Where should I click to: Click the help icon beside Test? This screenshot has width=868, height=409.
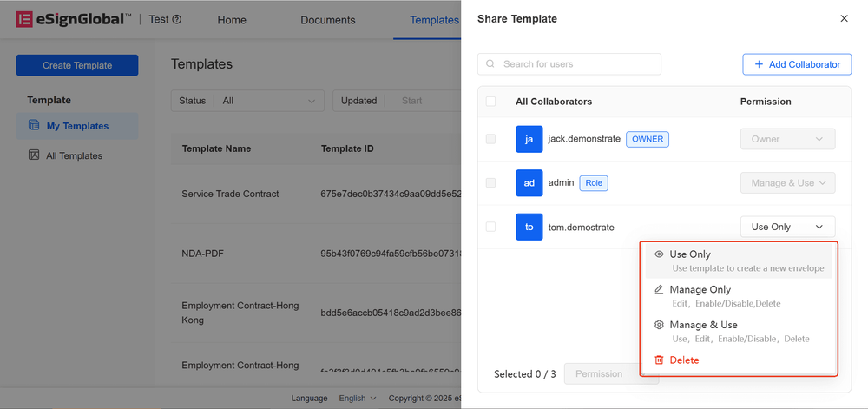click(177, 20)
